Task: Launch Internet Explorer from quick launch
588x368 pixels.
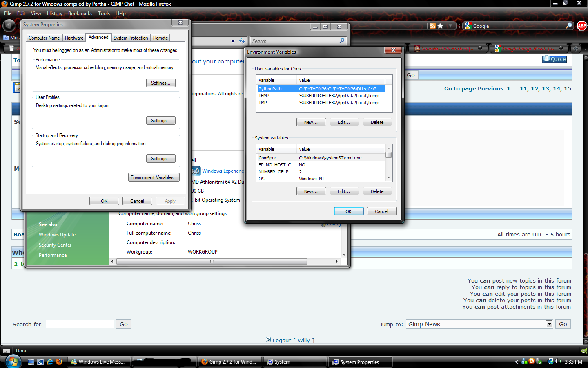Action: (x=50, y=362)
